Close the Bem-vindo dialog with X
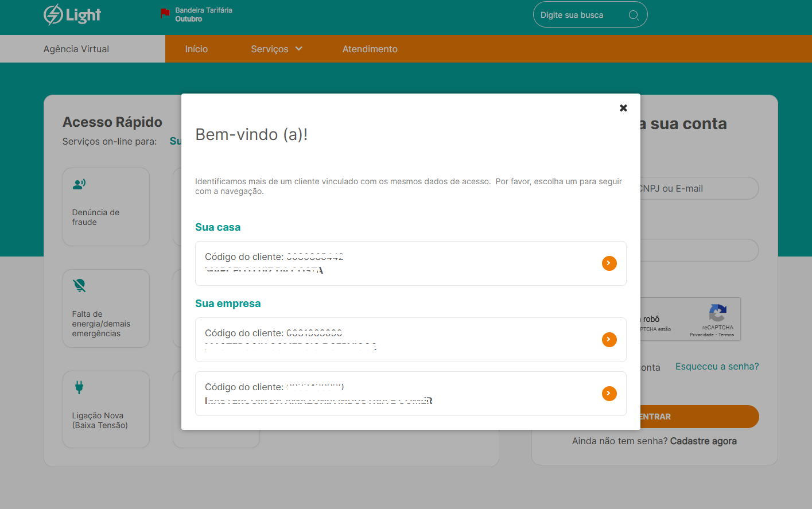The height and width of the screenshot is (509, 812). tap(623, 108)
